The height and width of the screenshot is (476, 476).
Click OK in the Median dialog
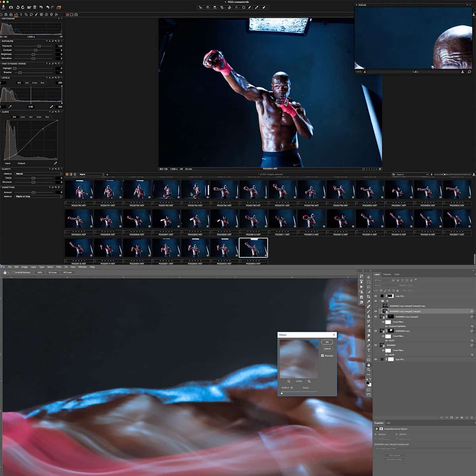(327, 342)
